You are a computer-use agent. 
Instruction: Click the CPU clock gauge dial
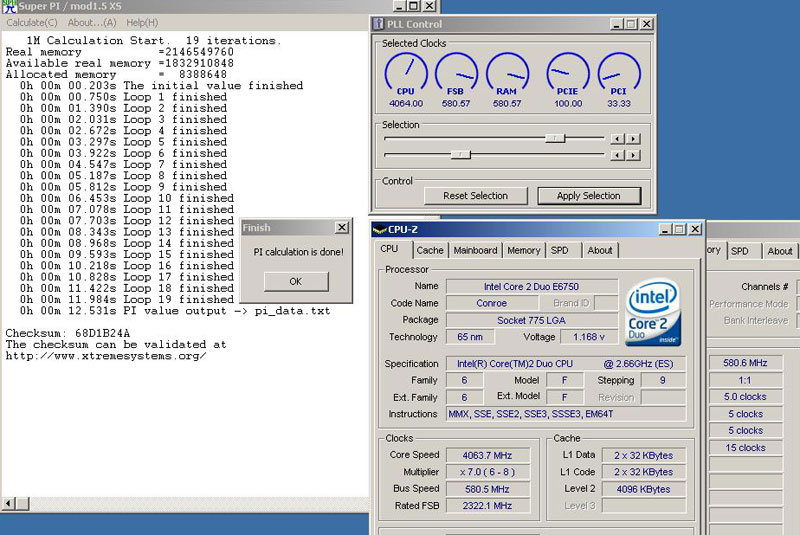pyautogui.click(x=405, y=74)
